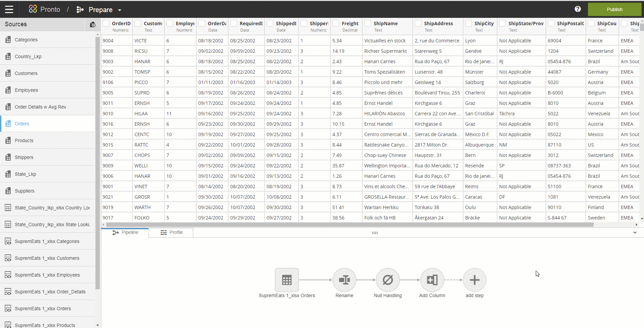The image size is (644, 328).
Task: Check the RequiredDate column checkbox
Action: 234,23
